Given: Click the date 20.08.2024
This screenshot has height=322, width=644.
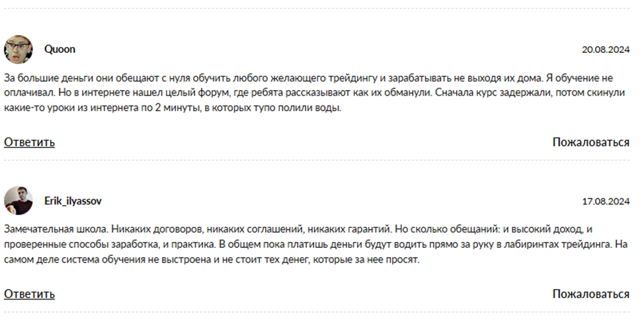Looking at the screenshot, I should pos(605,50).
